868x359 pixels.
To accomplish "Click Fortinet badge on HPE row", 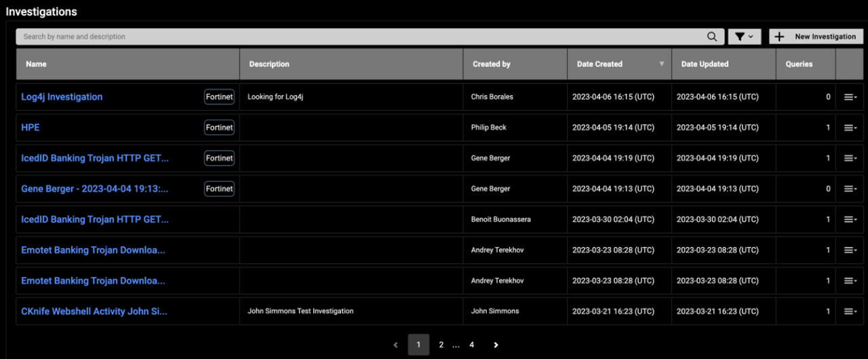I will pyautogui.click(x=219, y=128).
